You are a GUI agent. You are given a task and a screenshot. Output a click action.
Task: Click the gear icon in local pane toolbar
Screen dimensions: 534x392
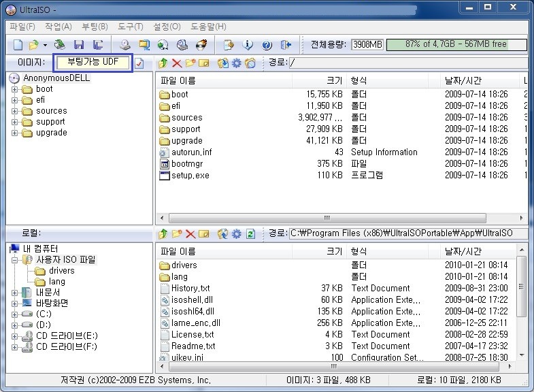(x=236, y=233)
